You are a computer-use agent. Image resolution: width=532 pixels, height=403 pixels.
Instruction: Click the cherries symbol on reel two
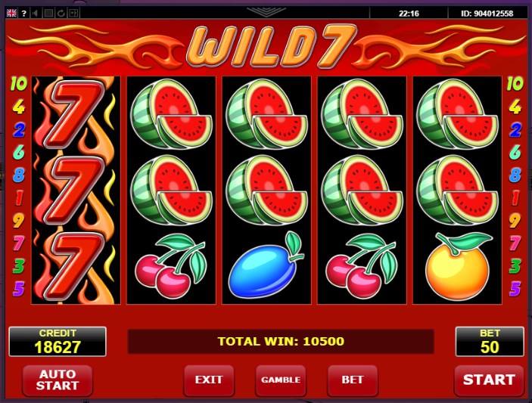tap(171, 266)
